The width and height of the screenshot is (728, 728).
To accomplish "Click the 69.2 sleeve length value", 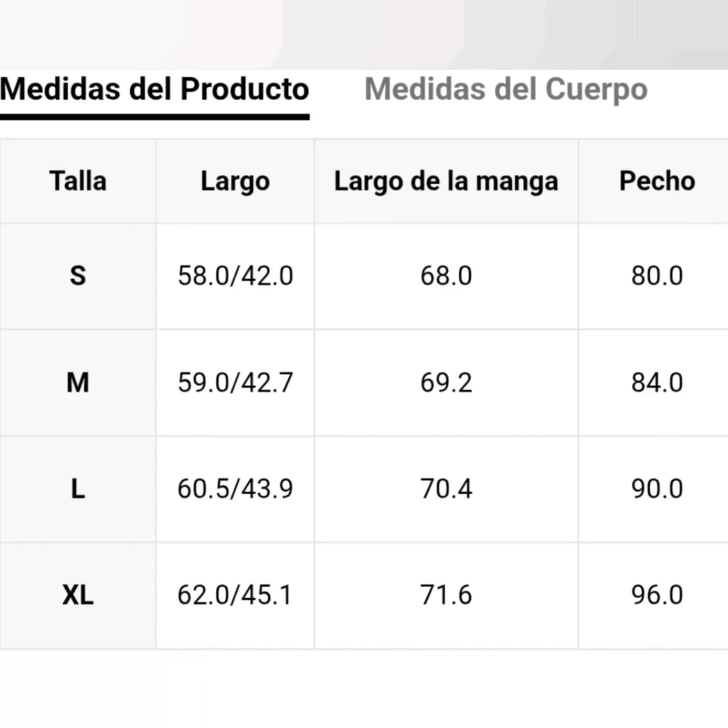I will (446, 382).
